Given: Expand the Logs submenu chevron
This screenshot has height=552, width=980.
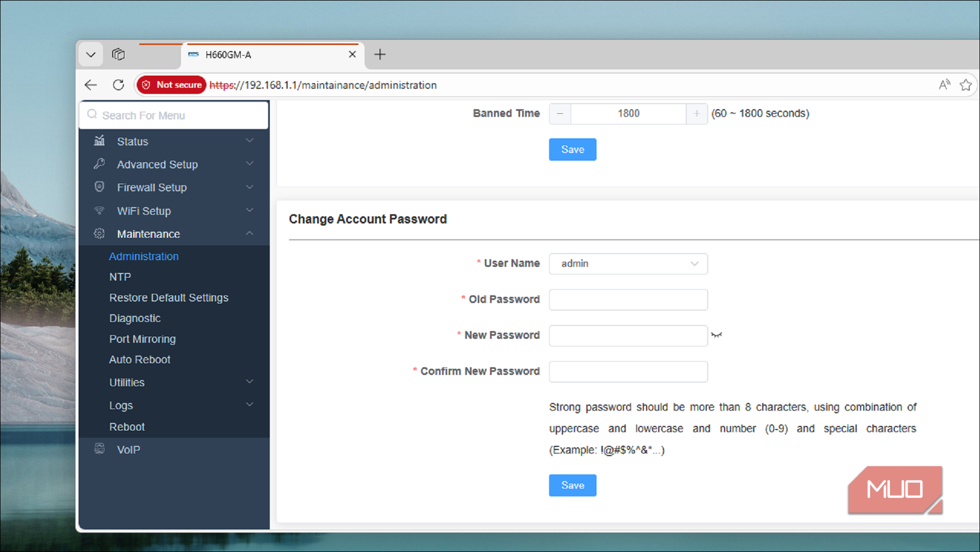Looking at the screenshot, I should [x=249, y=405].
